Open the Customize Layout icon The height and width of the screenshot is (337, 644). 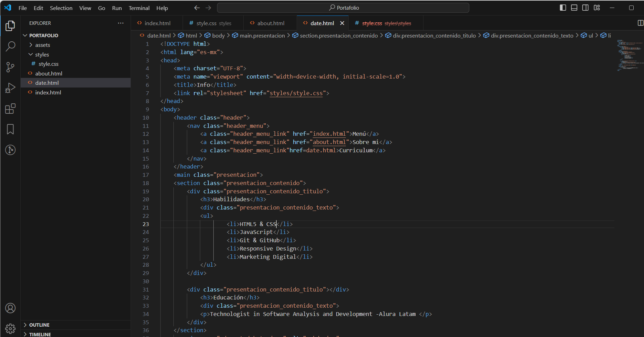[x=597, y=8]
